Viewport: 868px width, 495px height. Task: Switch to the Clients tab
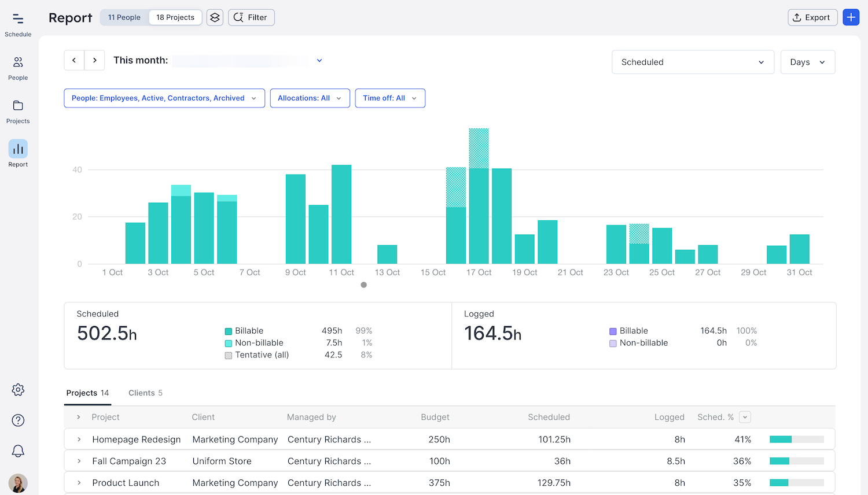coord(145,393)
